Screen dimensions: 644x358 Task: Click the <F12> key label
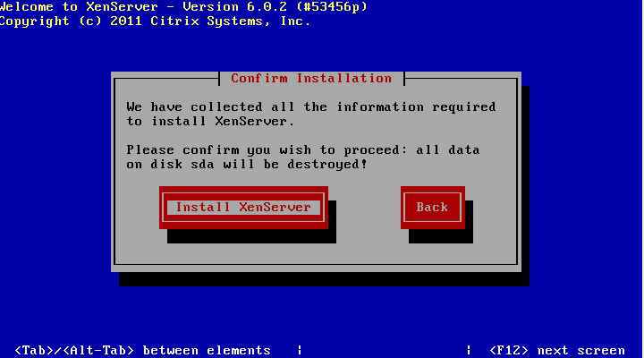pos(508,350)
